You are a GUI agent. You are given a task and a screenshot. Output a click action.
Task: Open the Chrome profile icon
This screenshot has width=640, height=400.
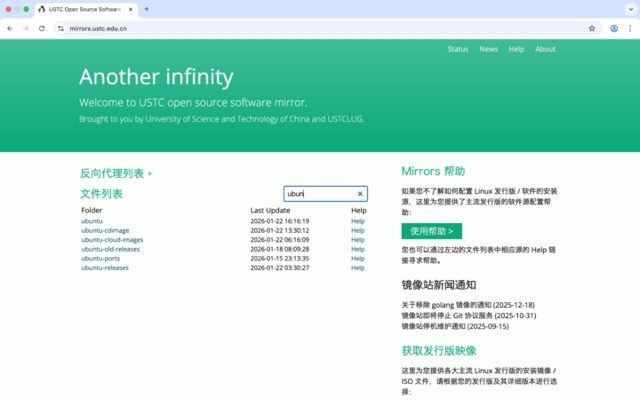tap(614, 28)
